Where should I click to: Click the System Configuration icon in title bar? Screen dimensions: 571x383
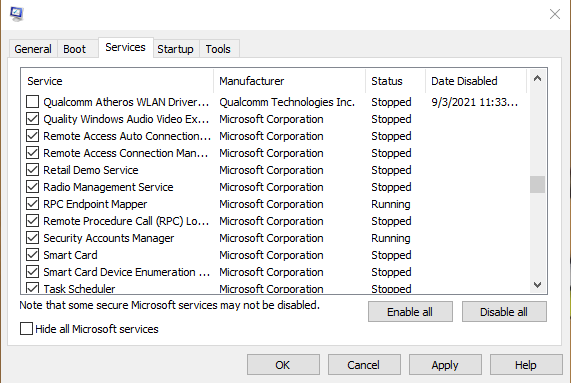(x=17, y=14)
